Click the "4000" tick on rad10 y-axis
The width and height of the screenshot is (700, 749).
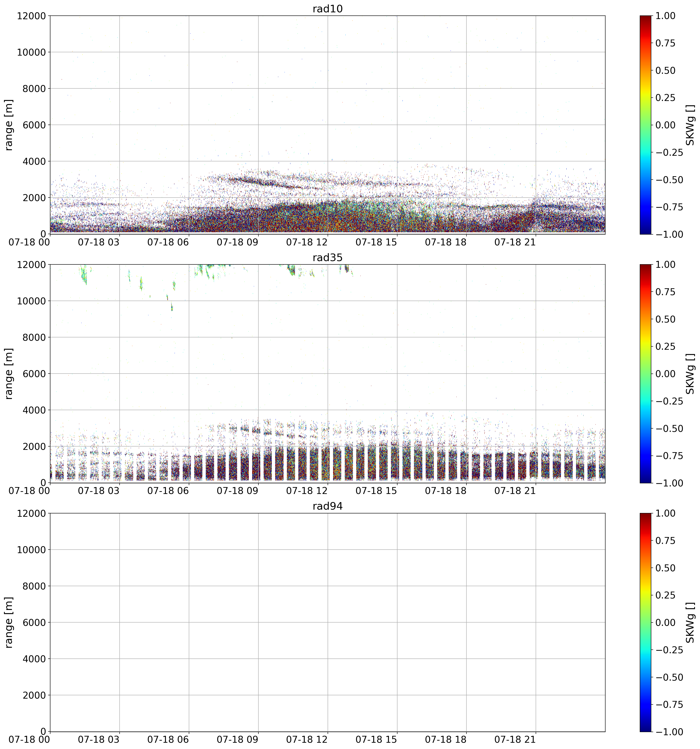pyautogui.click(x=34, y=161)
